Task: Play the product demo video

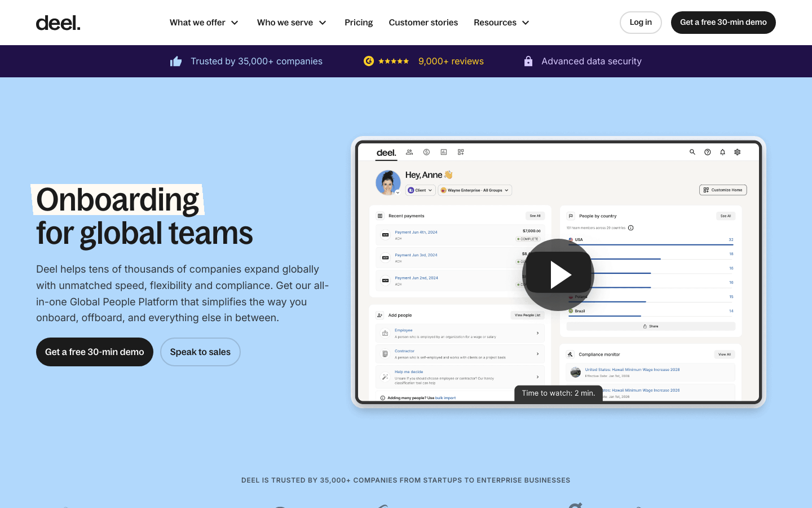Action: coord(558,275)
